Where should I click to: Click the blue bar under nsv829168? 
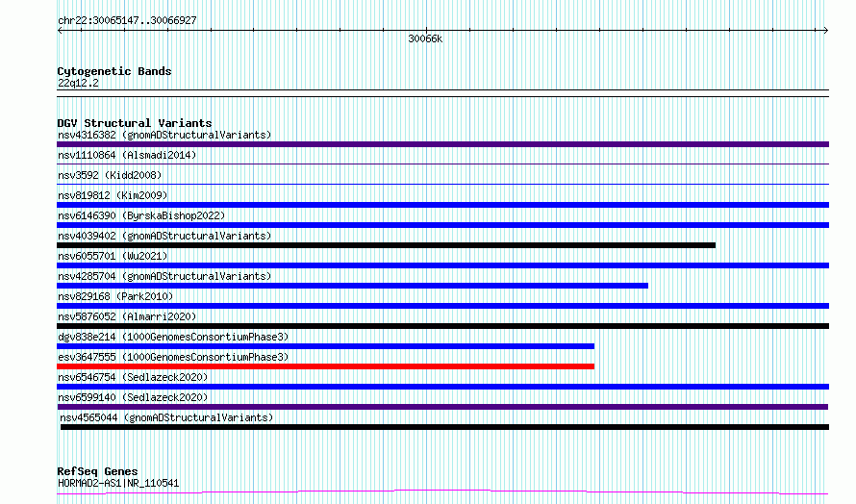click(442, 306)
